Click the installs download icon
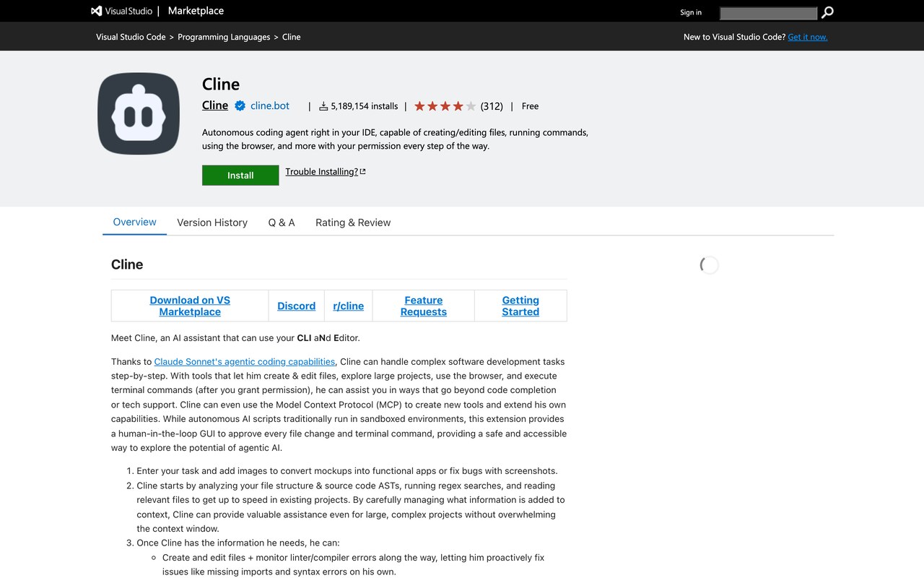The height and width of the screenshot is (578, 924). 323,106
